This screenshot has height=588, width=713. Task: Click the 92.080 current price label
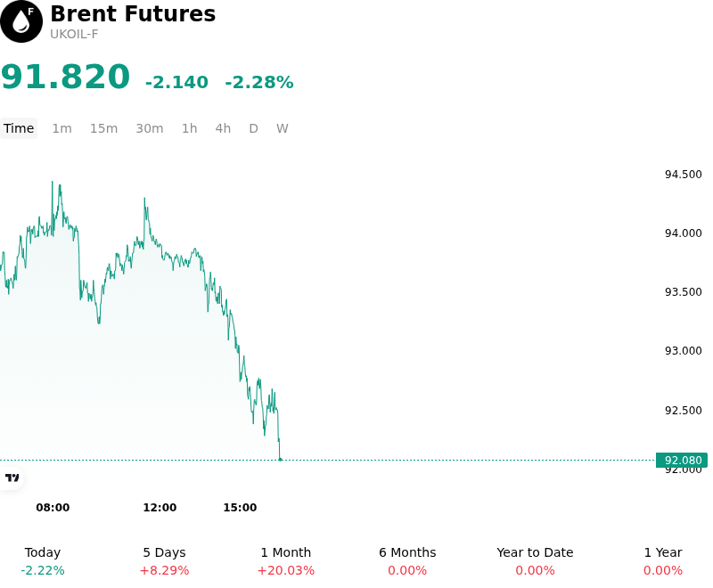[682, 460]
